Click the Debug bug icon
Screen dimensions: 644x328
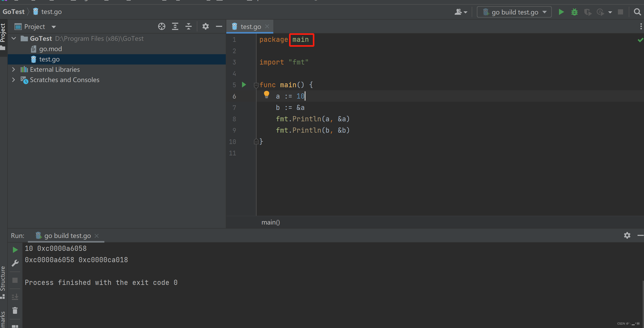pyautogui.click(x=574, y=12)
